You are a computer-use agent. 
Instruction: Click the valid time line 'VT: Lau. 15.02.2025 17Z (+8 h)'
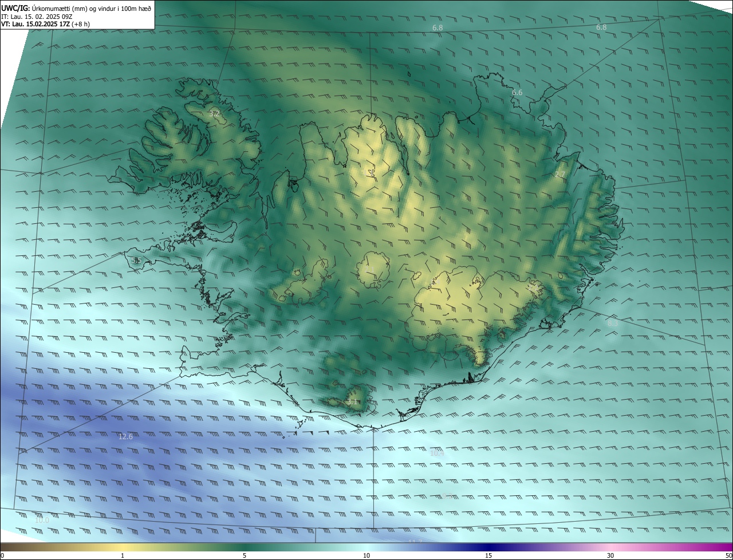click(x=45, y=24)
